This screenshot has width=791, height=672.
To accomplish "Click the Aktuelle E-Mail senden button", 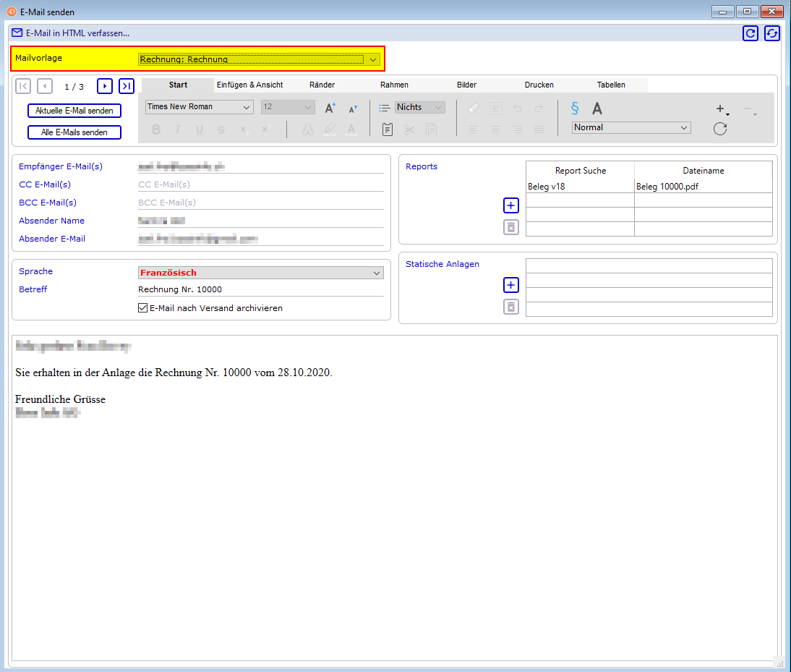I will point(74,111).
